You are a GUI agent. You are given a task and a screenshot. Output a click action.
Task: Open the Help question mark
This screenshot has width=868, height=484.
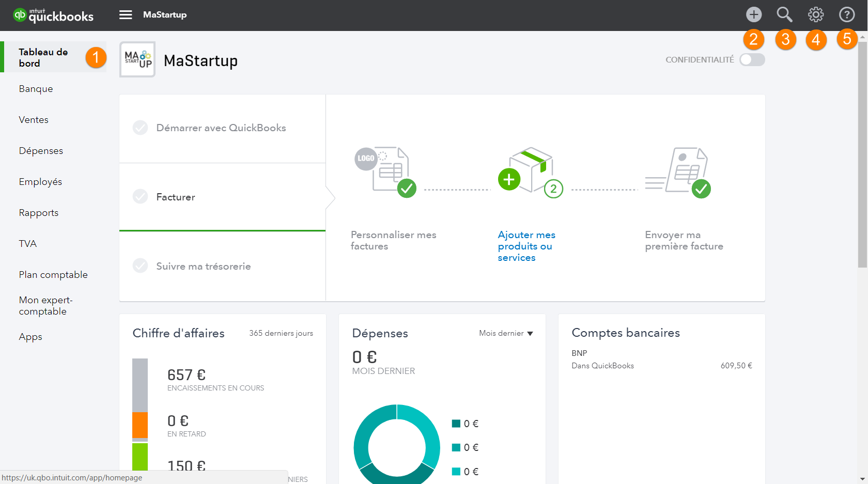coord(847,14)
